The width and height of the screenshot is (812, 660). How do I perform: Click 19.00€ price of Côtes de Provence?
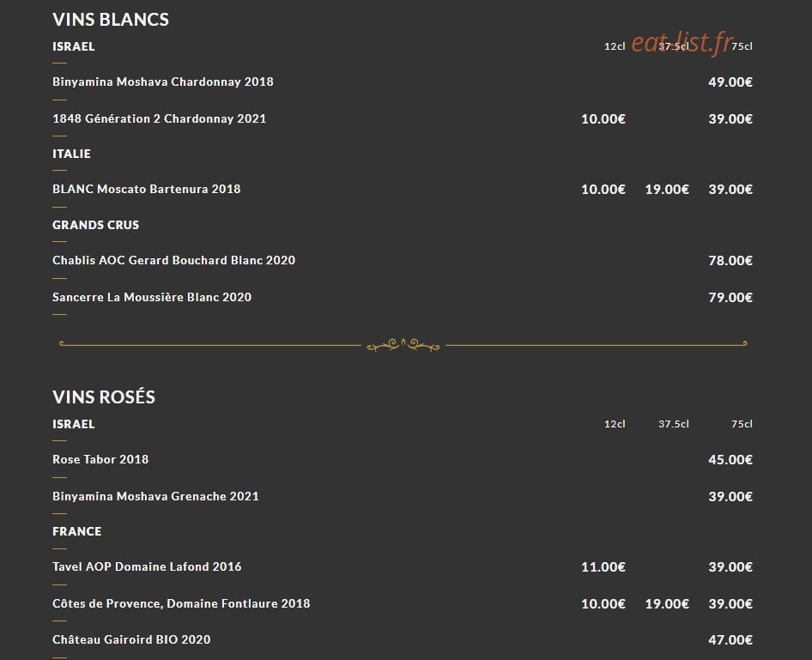667,604
